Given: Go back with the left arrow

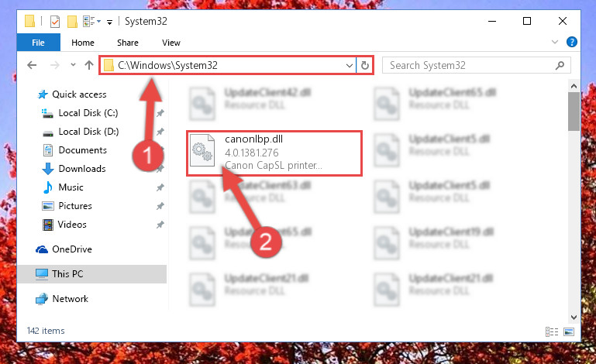Looking at the screenshot, I should [33, 65].
